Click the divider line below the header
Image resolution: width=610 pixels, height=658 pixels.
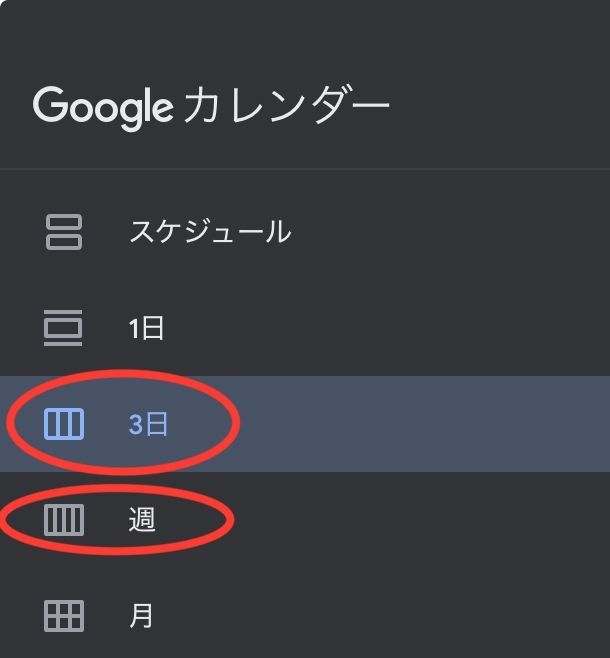[x=305, y=169]
